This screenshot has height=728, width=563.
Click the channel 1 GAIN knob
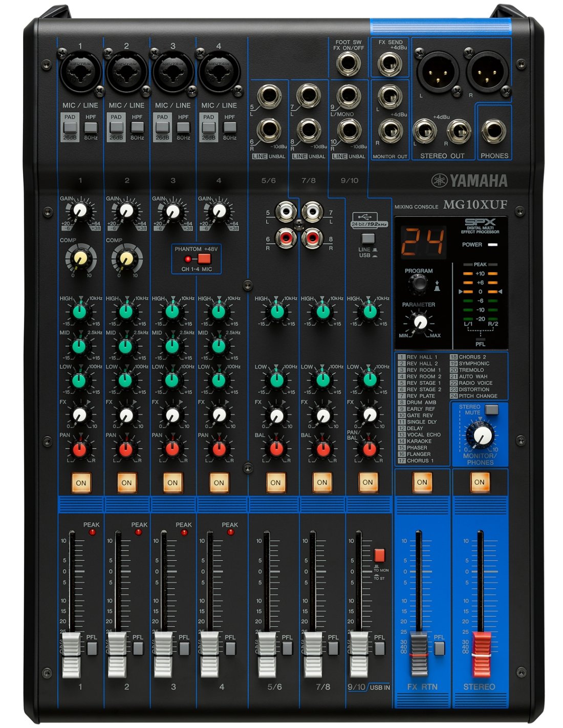pyautogui.click(x=80, y=210)
